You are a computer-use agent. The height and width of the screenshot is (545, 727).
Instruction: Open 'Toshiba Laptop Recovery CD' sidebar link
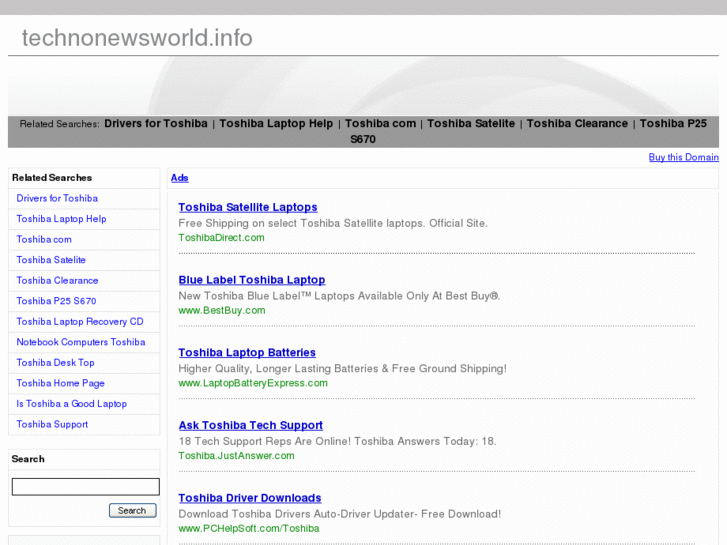tap(80, 321)
